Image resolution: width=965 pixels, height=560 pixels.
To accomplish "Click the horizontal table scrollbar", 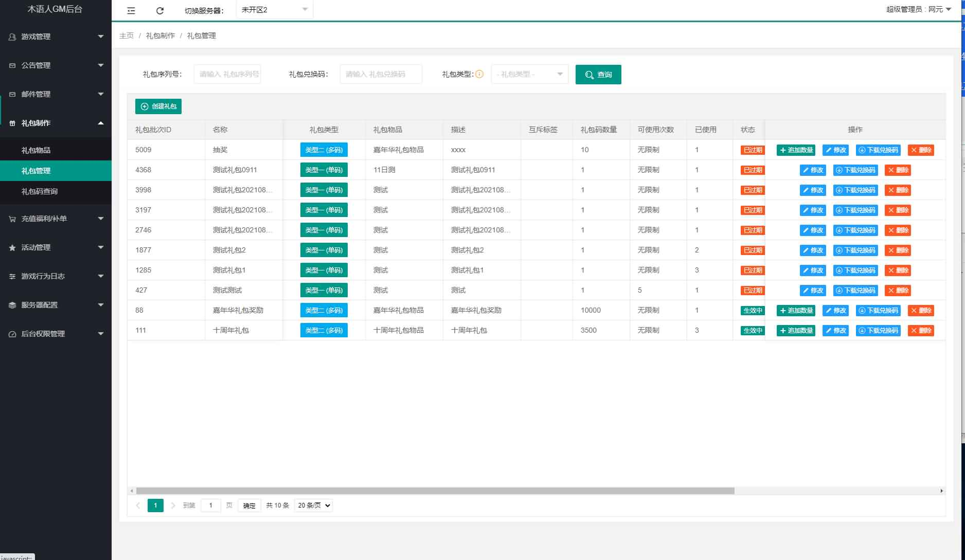I will coord(435,491).
